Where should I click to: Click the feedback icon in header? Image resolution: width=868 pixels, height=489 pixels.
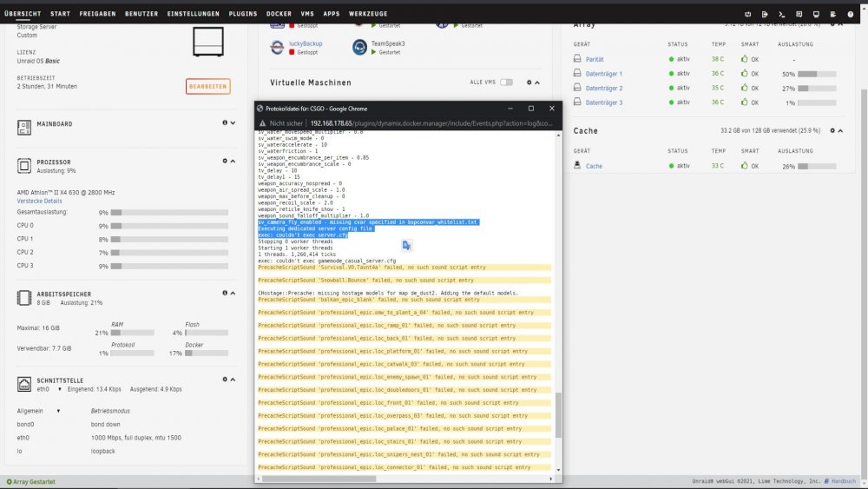pos(799,15)
